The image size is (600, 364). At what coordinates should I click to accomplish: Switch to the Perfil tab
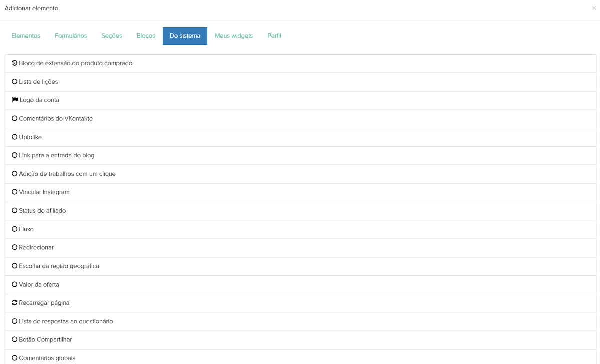click(x=274, y=36)
